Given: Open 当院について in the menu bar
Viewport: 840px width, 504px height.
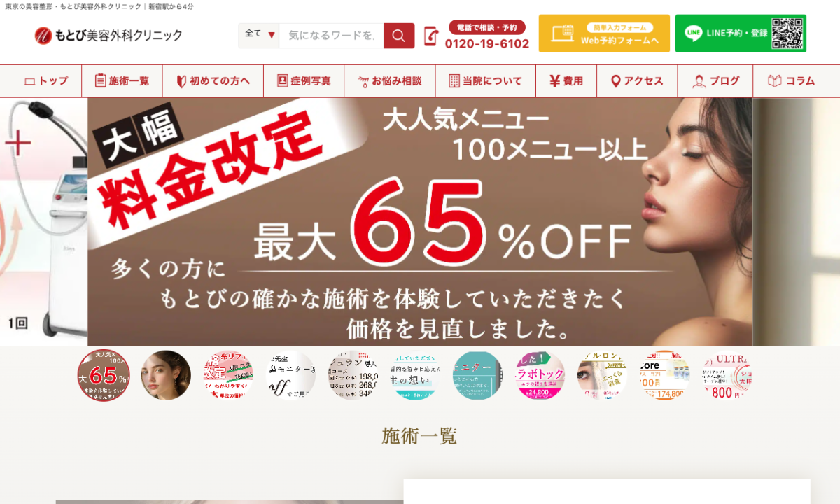Looking at the screenshot, I should point(486,81).
